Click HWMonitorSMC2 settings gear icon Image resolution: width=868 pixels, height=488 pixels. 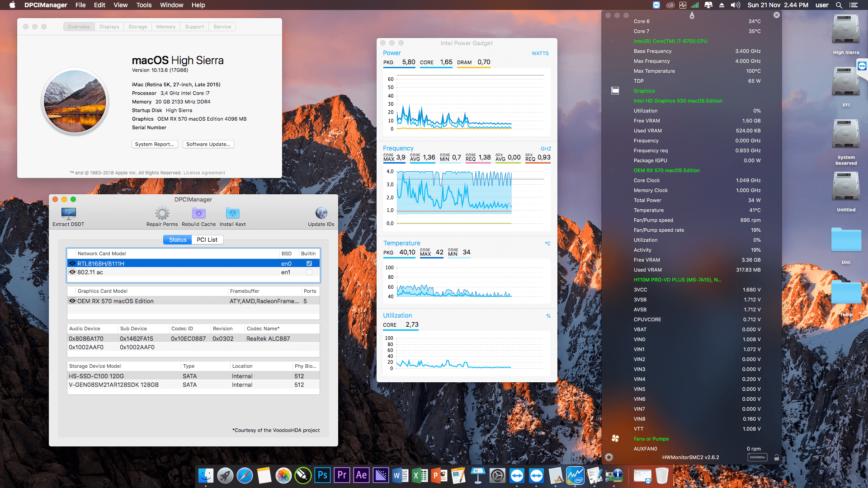point(609,457)
